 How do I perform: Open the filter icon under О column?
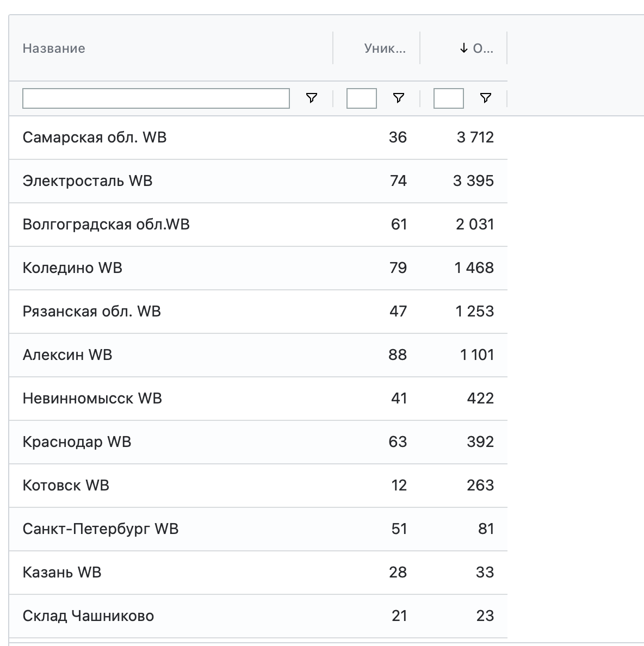(485, 98)
